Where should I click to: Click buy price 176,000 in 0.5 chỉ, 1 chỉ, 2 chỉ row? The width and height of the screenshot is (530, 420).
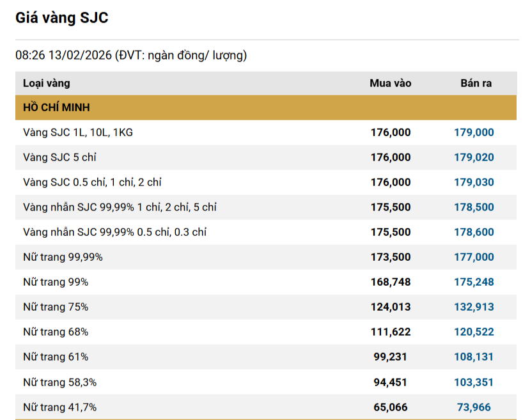(391, 182)
